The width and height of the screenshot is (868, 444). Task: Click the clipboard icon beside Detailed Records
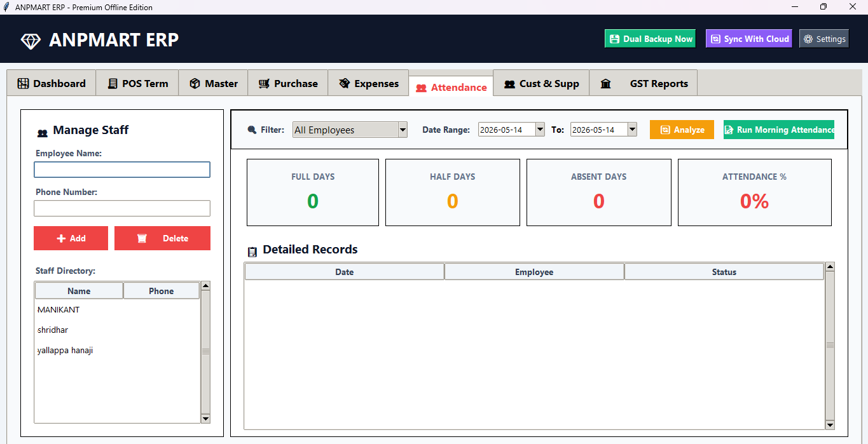click(252, 252)
